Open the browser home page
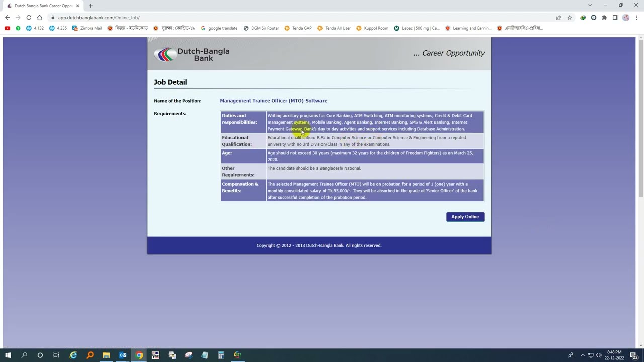The width and height of the screenshot is (644, 362). click(39, 18)
